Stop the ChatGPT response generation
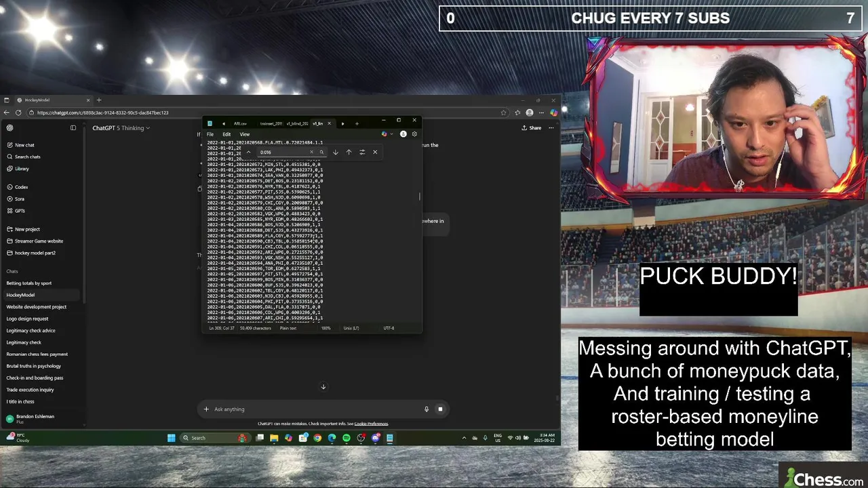The height and width of the screenshot is (488, 868). (x=440, y=409)
